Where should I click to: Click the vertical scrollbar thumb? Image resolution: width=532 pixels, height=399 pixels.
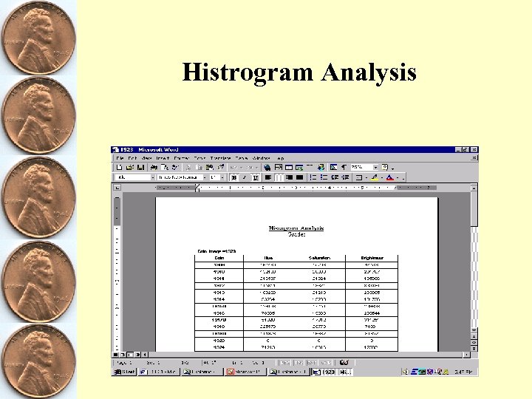474,208
